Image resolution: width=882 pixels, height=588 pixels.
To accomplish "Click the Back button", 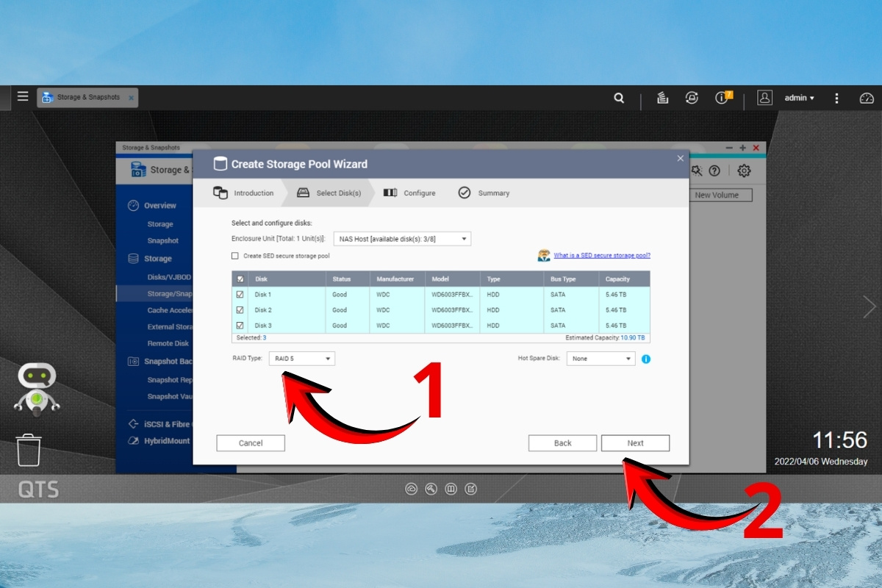I will [x=562, y=443].
